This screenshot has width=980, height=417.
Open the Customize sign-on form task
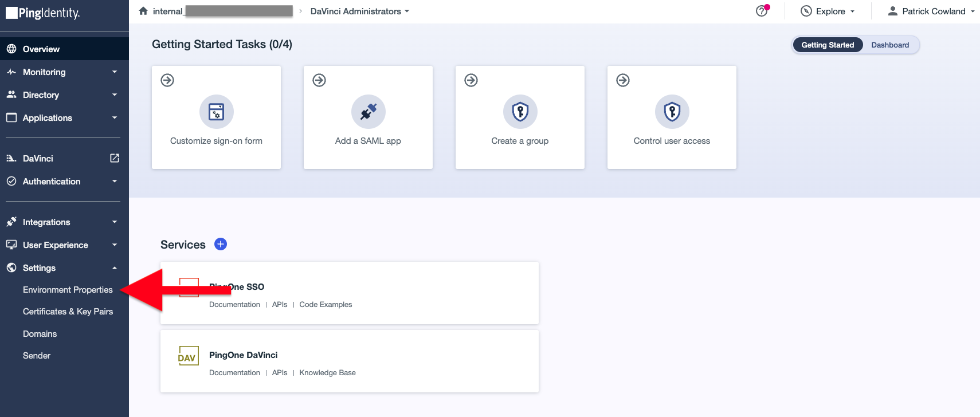[x=216, y=117]
